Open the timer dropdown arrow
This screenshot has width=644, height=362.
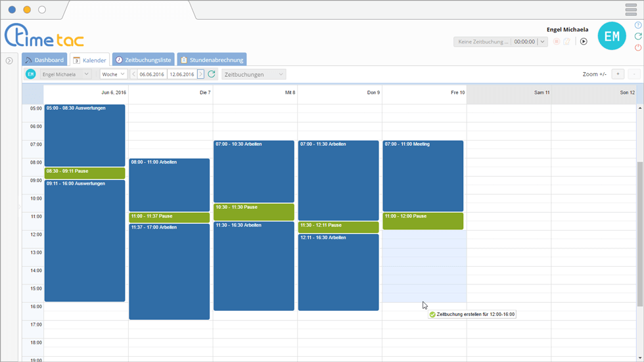click(543, 41)
